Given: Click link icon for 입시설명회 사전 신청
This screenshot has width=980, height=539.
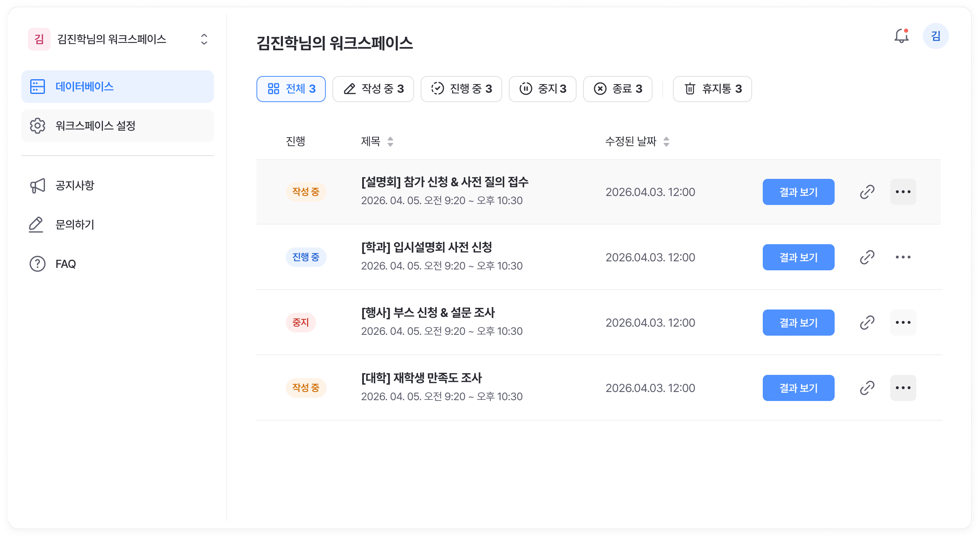Looking at the screenshot, I should coord(867,257).
